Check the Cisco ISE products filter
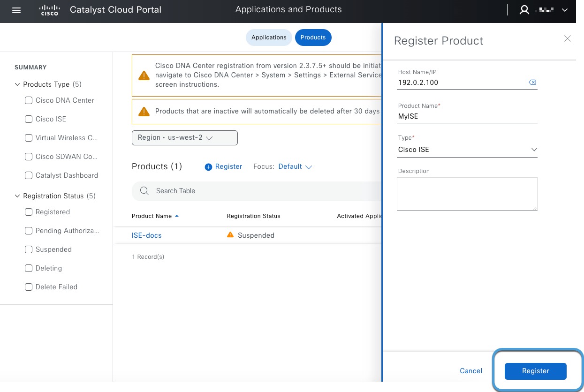 tap(29, 119)
